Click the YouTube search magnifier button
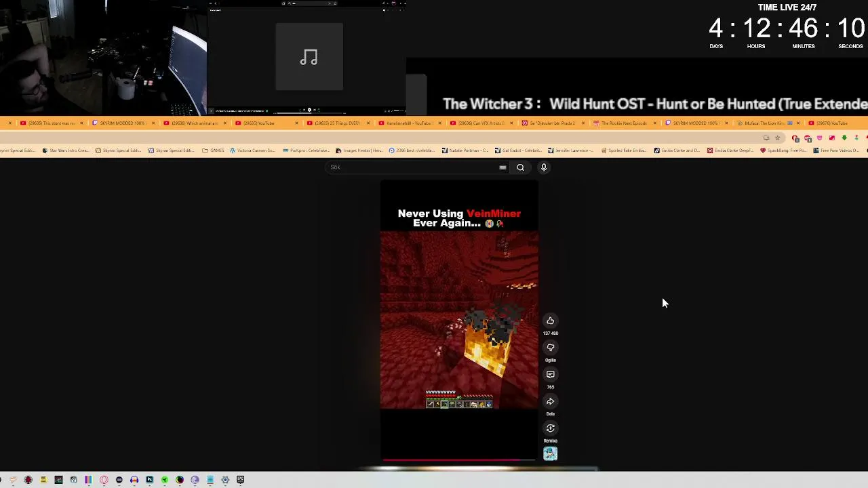The height and width of the screenshot is (488, 868). (520, 167)
